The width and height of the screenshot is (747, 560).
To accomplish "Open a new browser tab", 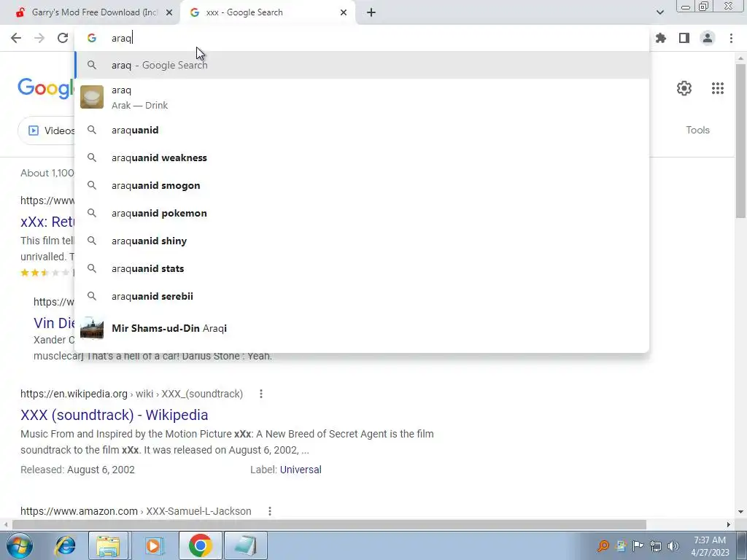I will pos(371,13).
